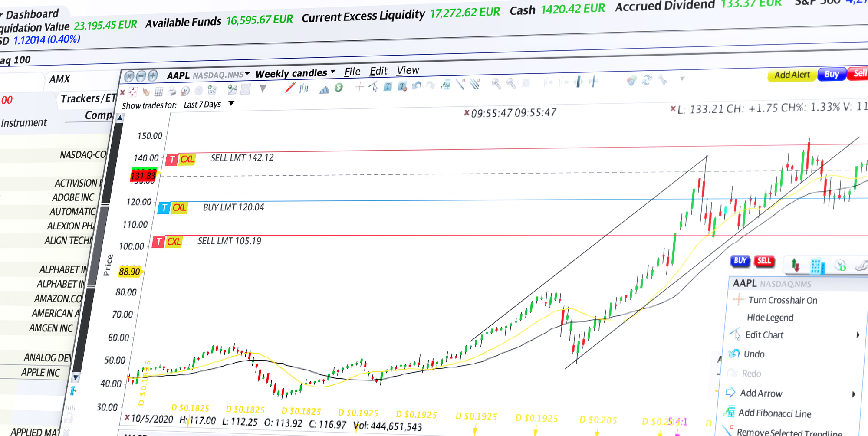
Task: Click the blue Buy button at top right
Action: tap(832, 74)
